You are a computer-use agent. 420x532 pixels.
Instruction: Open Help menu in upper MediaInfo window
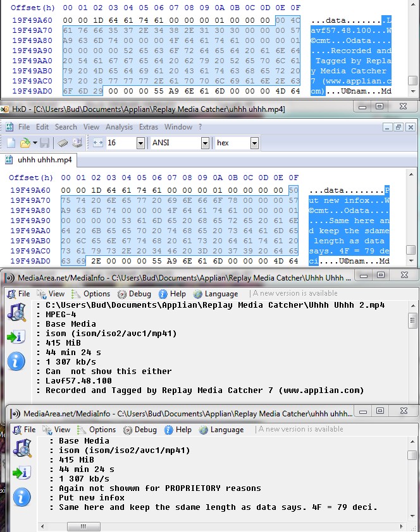172,294
